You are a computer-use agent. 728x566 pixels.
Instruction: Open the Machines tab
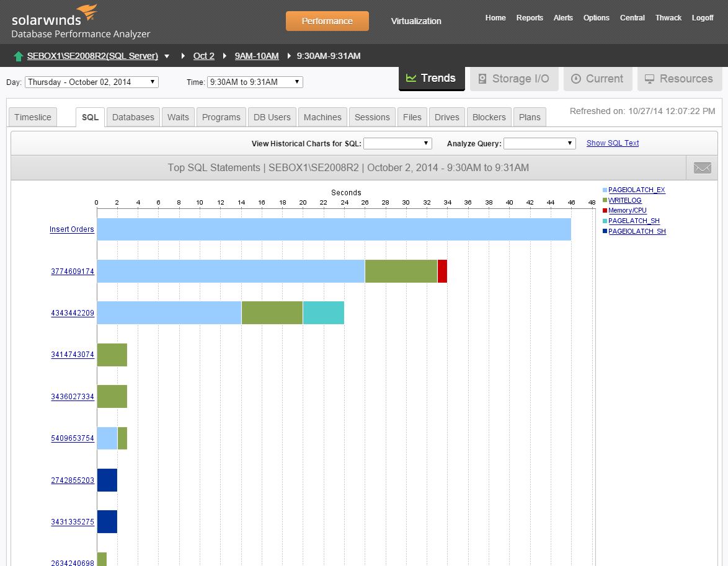[322, 117]
